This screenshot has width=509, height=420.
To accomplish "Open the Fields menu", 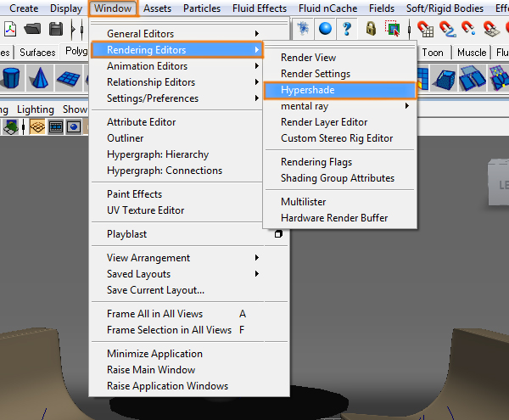I will coord(382,8).
